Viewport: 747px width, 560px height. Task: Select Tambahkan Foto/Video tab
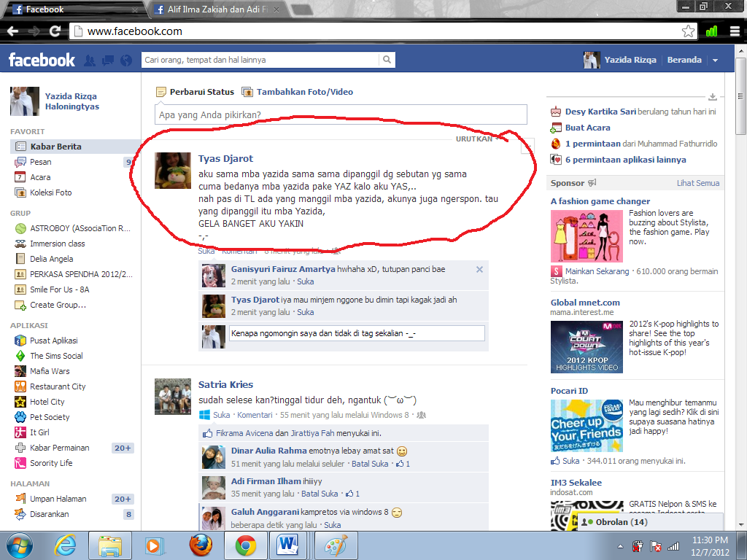298,92
